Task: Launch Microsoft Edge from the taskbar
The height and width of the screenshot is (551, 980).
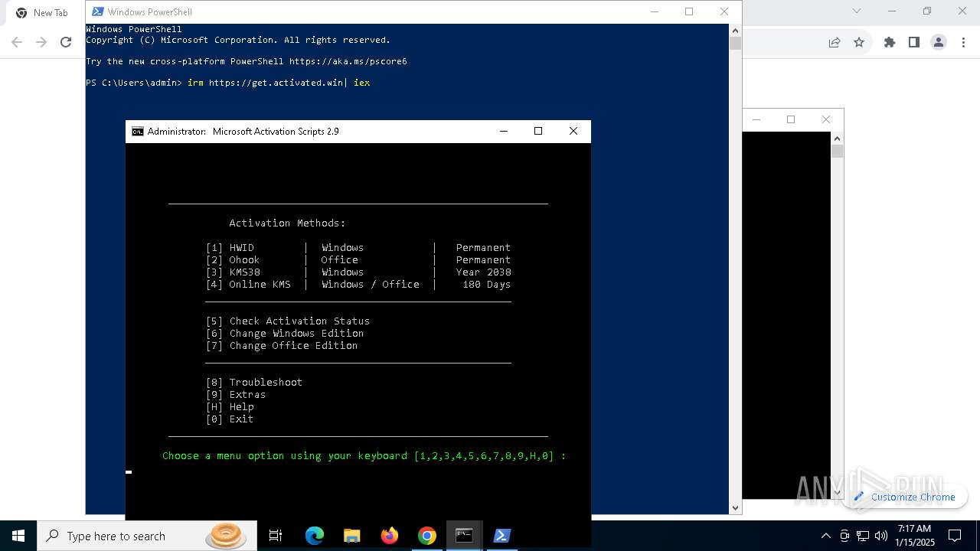Action: [315, 536]
